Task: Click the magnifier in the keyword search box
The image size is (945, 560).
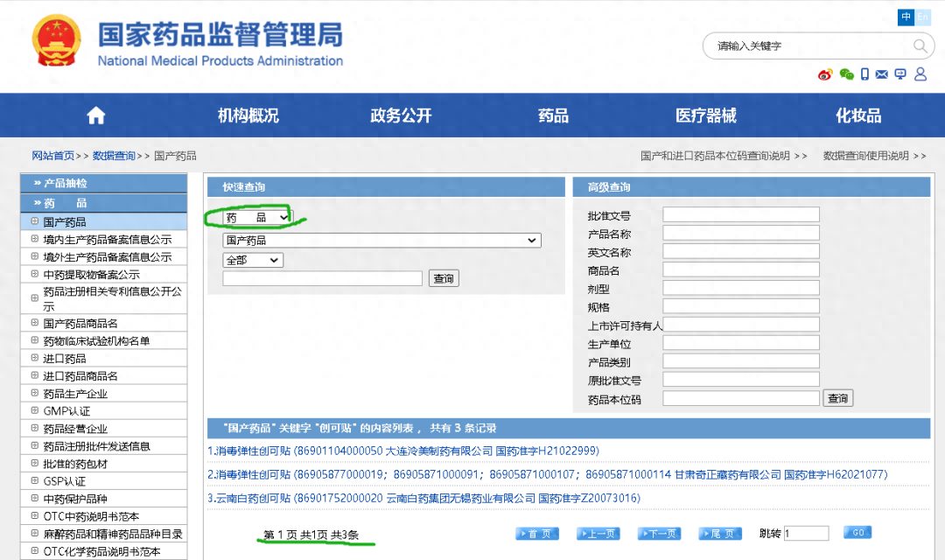Action: pos(920,45)
